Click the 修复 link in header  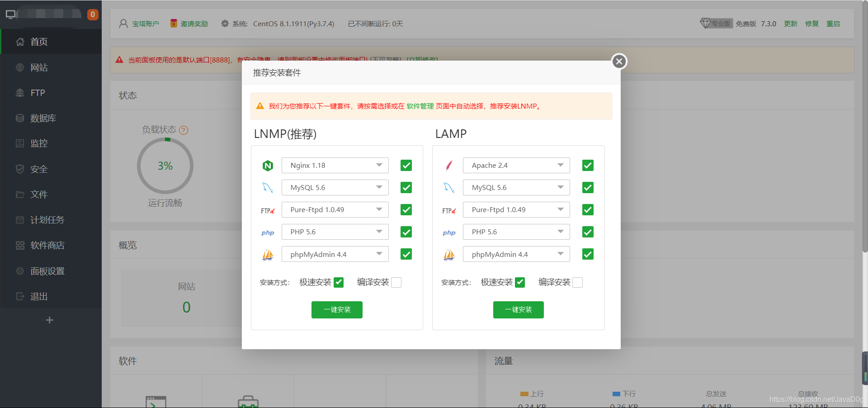[x=812, y=24]
